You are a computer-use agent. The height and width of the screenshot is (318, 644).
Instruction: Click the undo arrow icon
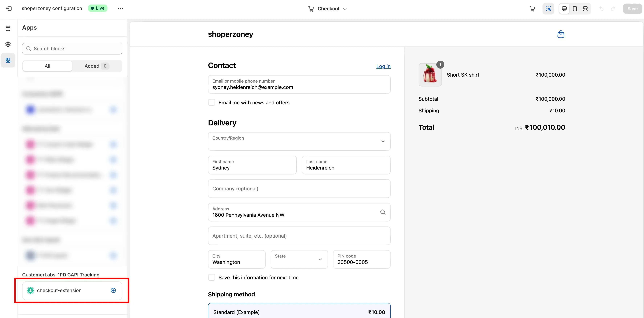click(x=601, y=9)
